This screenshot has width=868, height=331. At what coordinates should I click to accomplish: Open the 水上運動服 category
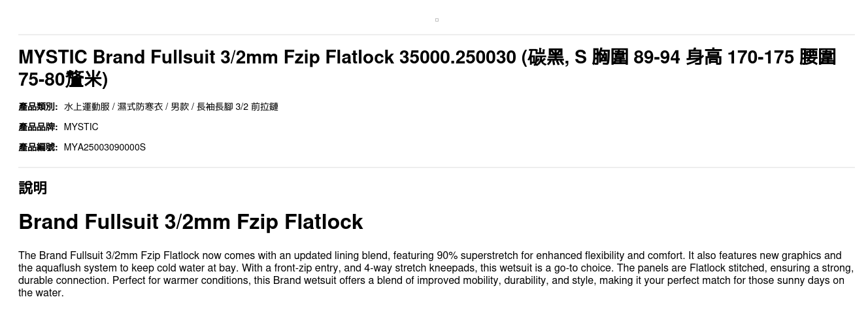click(x=86, y=107)
